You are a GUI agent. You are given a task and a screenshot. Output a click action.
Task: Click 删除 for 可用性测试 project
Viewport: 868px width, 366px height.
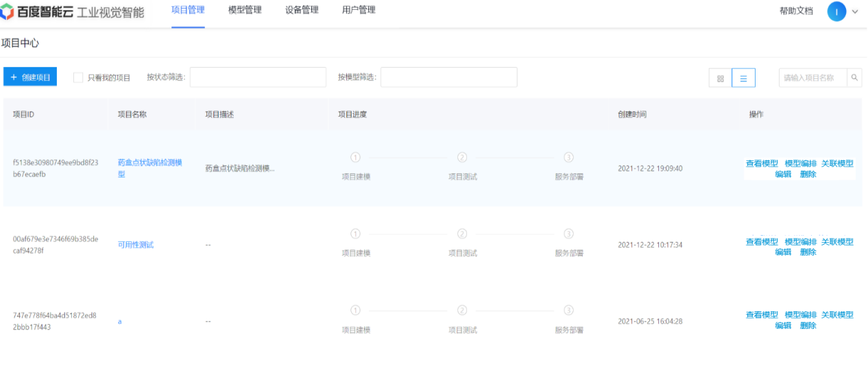point(808,252)
